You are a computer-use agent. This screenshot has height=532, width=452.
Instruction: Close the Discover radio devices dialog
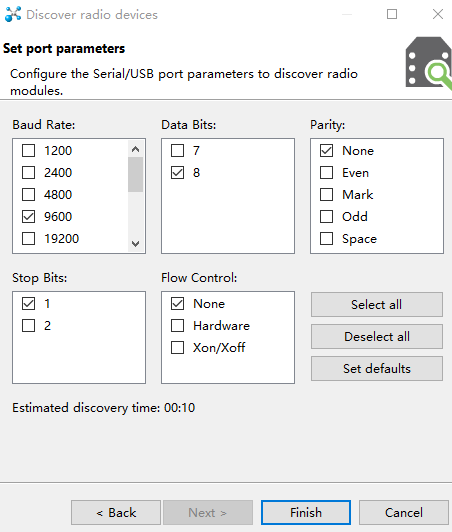pyautogui.click(x=438, y=14)
